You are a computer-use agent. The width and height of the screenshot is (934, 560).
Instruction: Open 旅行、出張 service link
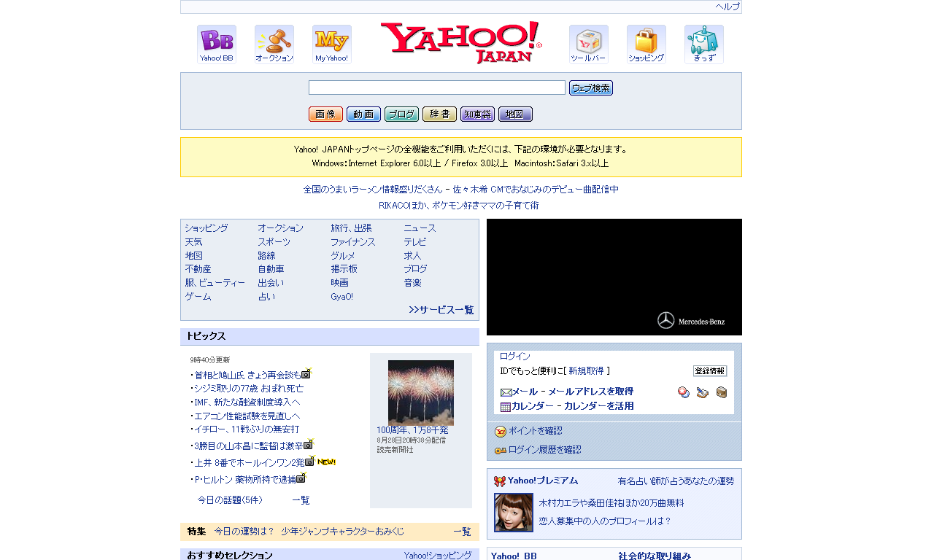pos(351,228)
